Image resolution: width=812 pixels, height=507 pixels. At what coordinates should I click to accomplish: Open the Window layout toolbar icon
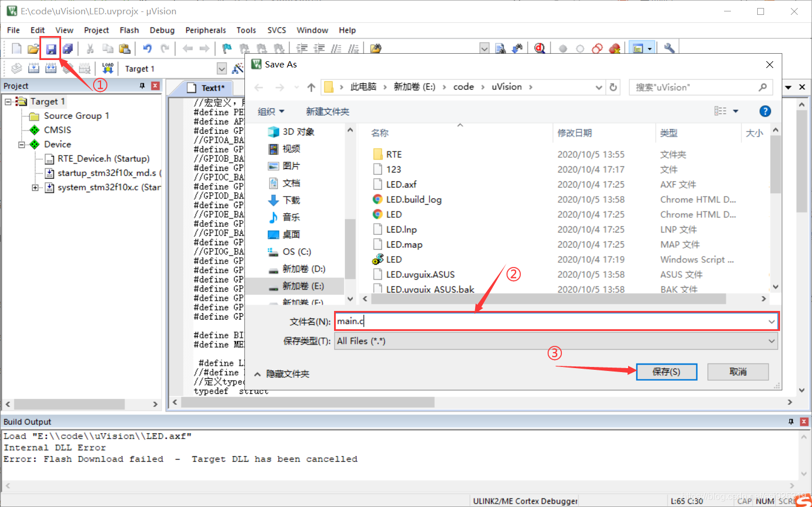(x=638, y=49)
